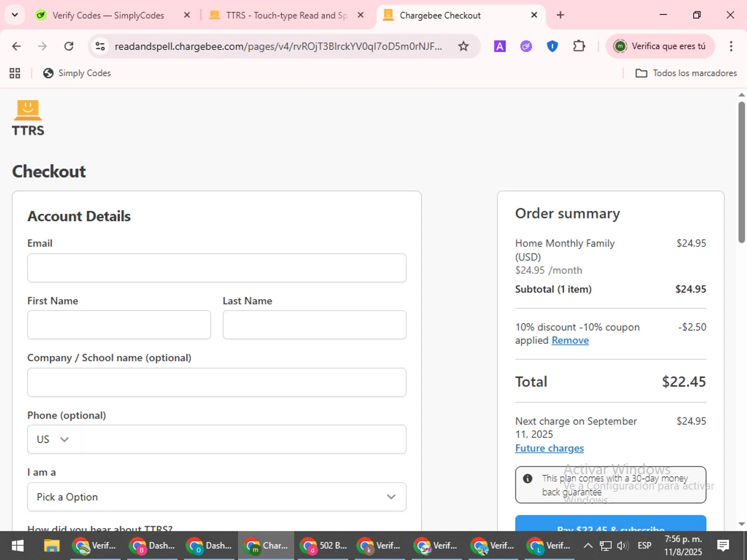Open a new browser tab
The image size is (747, 560).
click(x=560, y=15)
